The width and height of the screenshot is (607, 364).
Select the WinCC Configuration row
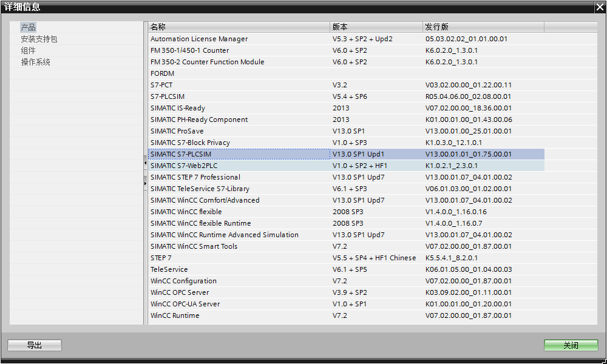(346, 281)
